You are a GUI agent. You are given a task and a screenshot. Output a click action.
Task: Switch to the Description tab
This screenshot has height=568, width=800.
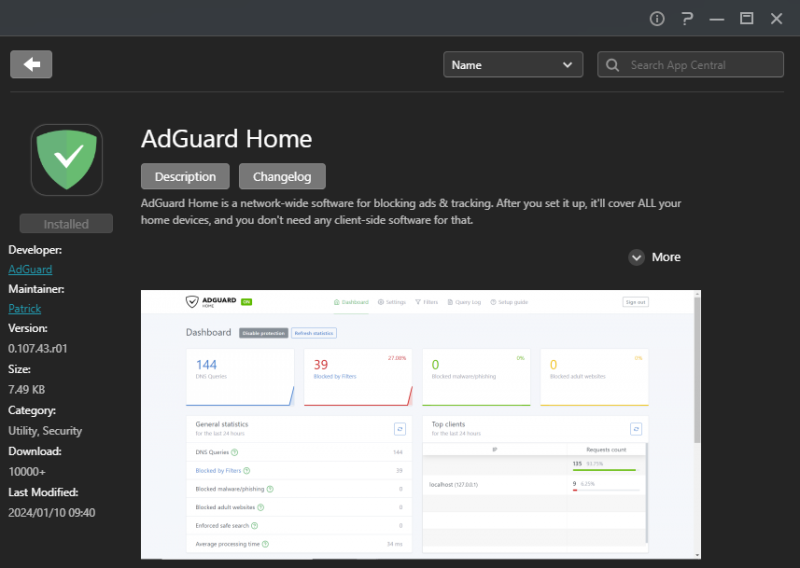185,177
